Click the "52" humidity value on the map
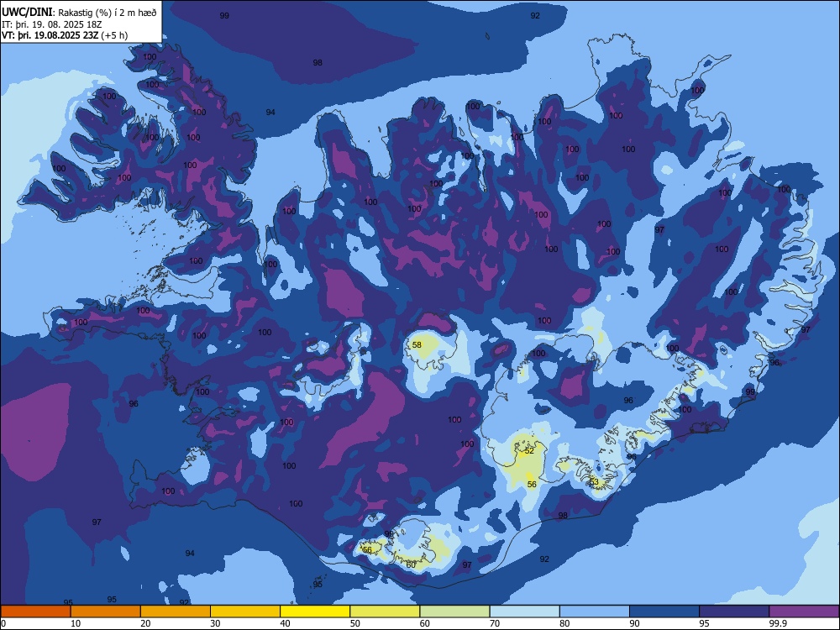 529,450
